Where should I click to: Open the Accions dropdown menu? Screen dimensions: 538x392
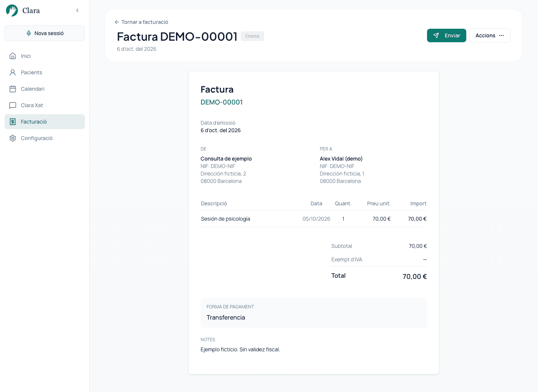[x=490, y=35]
